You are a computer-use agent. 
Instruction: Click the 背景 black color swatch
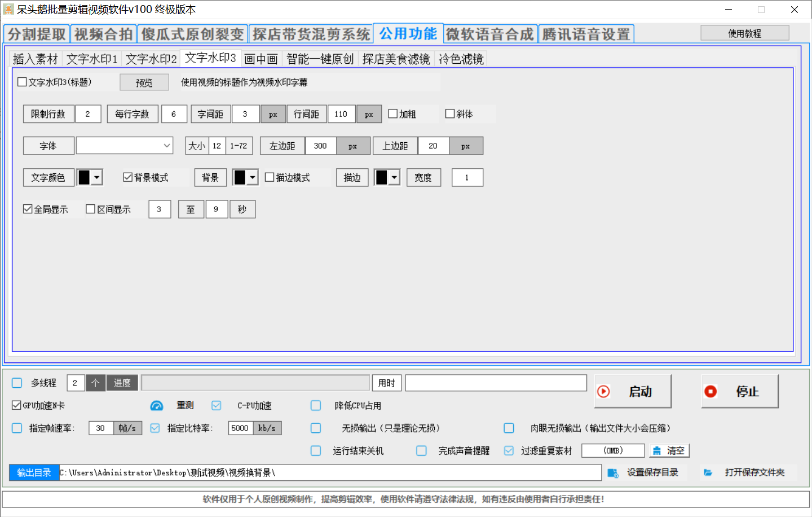point(240,177)
